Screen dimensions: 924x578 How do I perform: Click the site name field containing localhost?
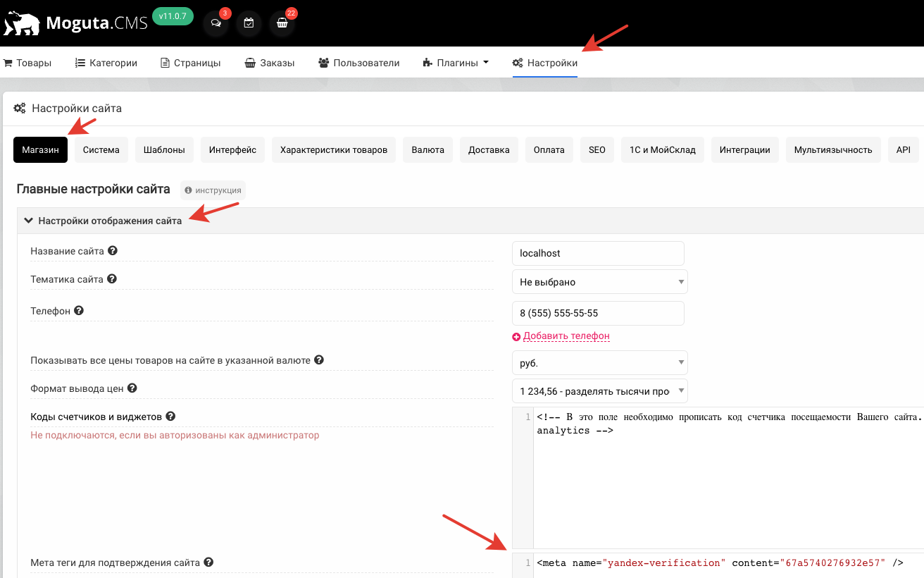598,253
